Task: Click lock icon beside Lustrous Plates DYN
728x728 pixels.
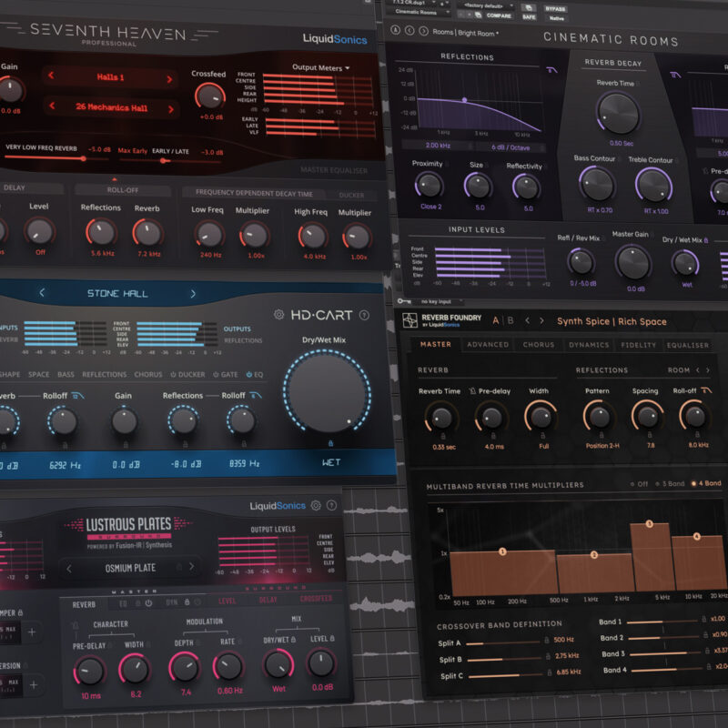Action: pos(187,602)
